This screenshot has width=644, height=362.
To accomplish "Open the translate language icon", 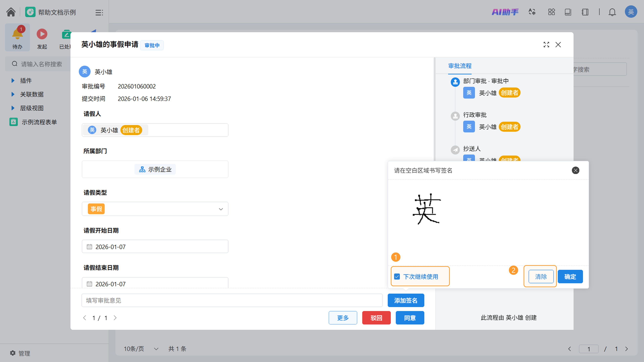I will (x=532, y=12).
